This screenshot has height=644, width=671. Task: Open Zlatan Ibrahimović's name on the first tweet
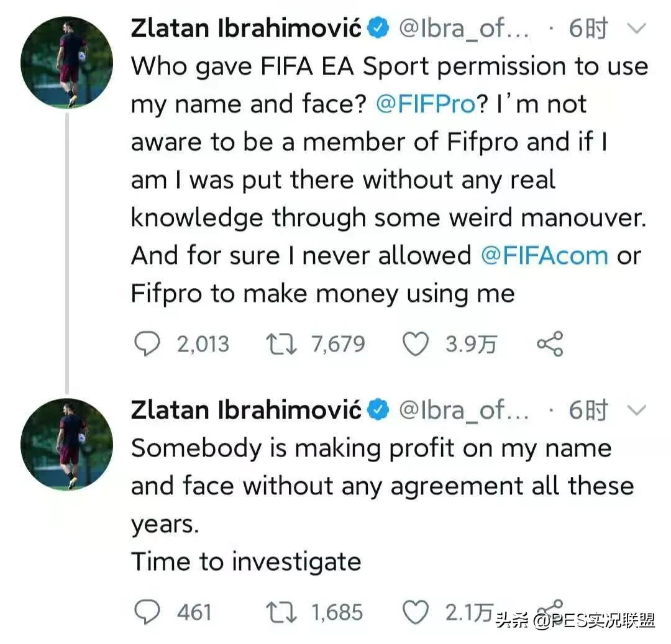click(x=246, y=29)
